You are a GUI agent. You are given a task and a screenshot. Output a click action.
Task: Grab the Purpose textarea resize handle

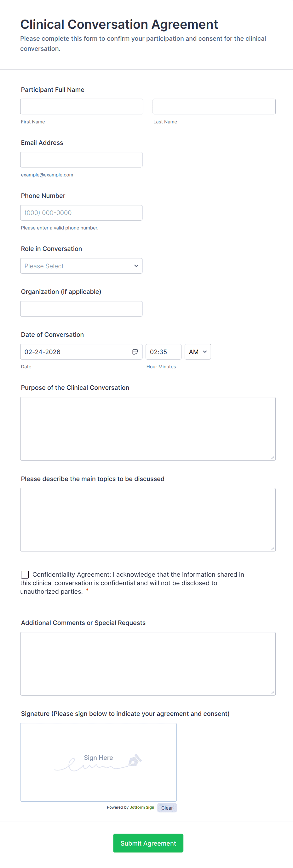[272, 457]
